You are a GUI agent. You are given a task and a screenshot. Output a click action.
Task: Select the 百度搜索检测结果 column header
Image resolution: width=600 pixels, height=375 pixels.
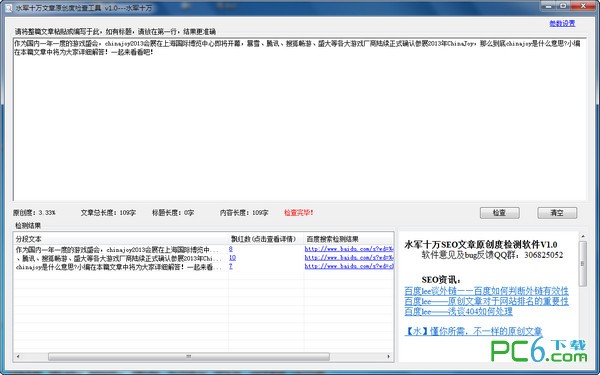(x=349, y=239)
